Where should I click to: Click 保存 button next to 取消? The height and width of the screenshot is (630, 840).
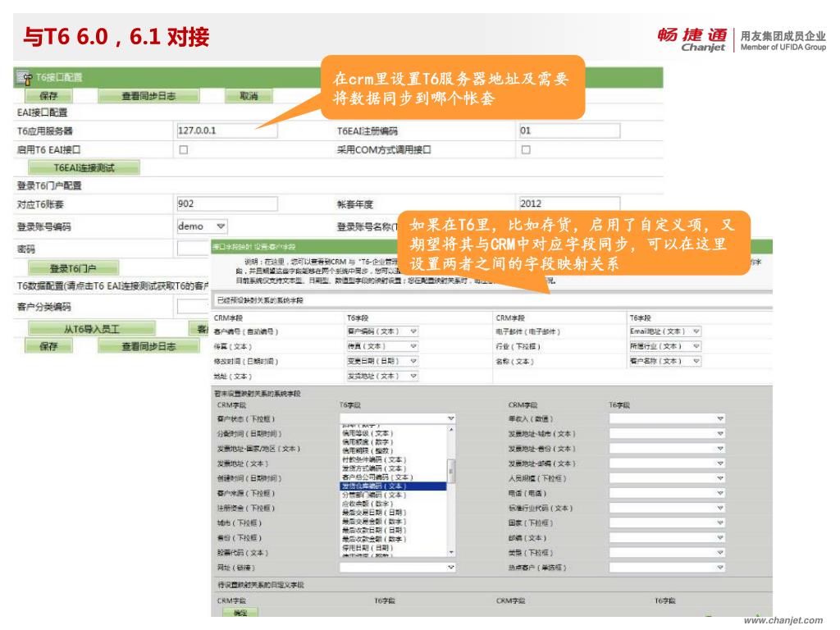(48, 96)
